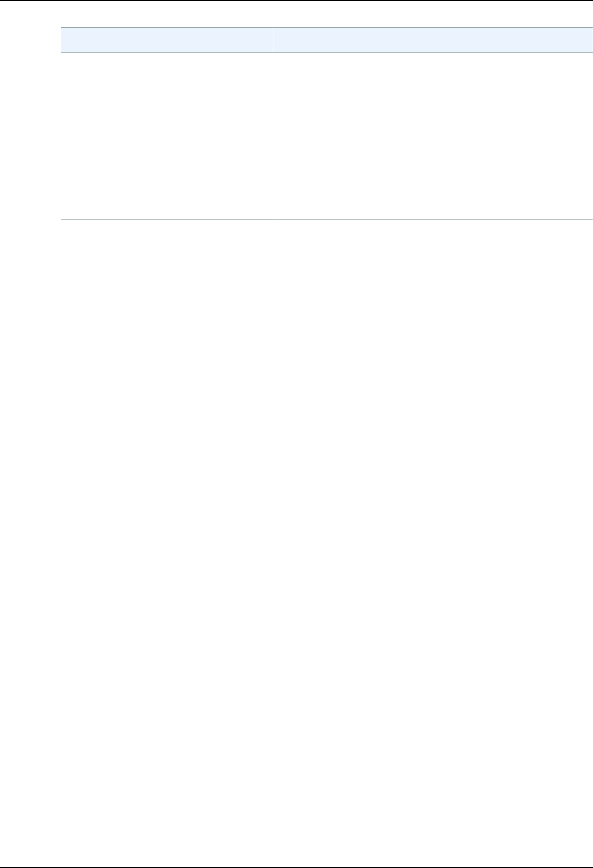This screenshot has width=593, height=868.
Task: Click the tall middle row's left cell
Action: point(167,136)
